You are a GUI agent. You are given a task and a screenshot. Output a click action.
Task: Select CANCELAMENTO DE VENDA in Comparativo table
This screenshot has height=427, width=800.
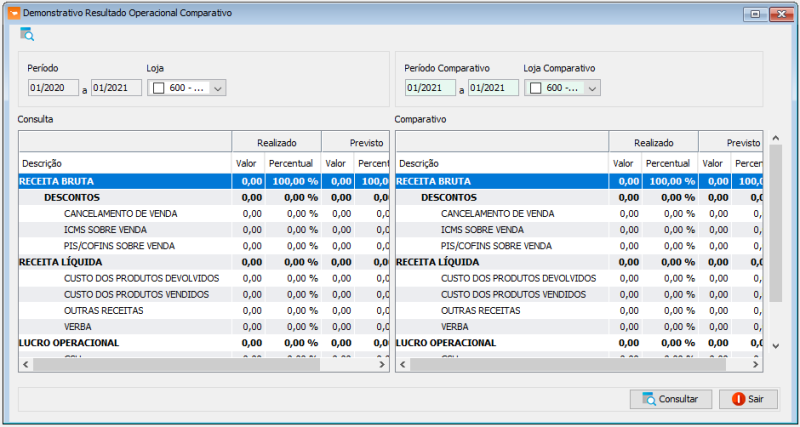[x=579, y=214]
